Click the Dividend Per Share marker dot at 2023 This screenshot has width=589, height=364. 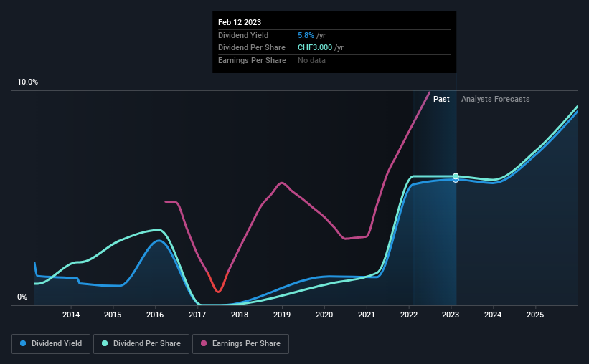[x=456, y=176]
